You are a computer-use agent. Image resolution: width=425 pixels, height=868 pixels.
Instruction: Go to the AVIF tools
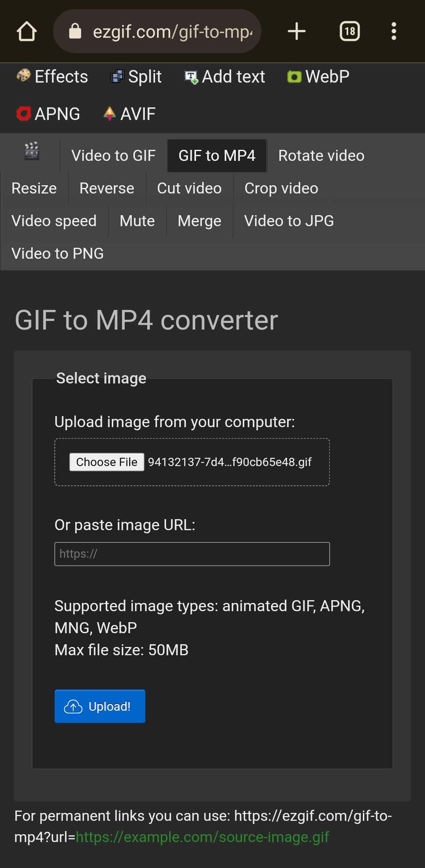129,114
